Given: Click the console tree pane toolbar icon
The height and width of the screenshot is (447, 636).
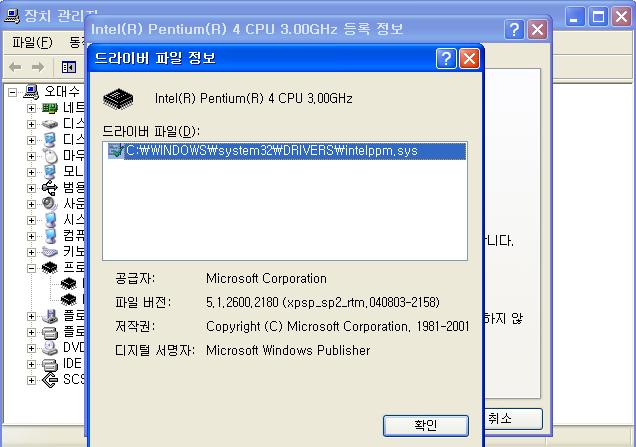Looking at the screenshot, I should click(69, 67).
